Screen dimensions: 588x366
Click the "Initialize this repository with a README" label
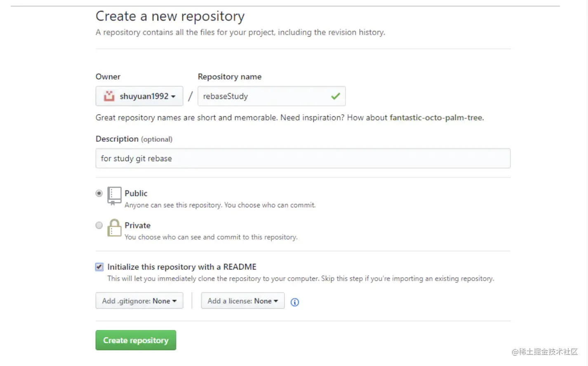(x=182, y=267)
